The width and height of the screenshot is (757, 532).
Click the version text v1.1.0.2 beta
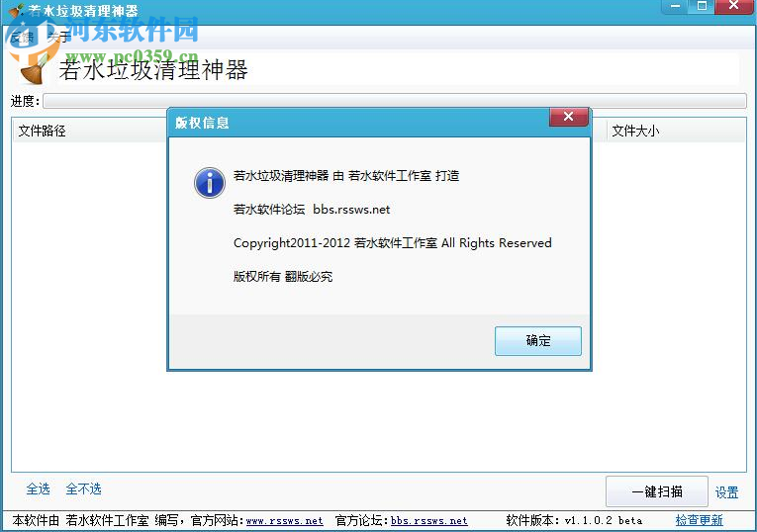tap(604, 520)
